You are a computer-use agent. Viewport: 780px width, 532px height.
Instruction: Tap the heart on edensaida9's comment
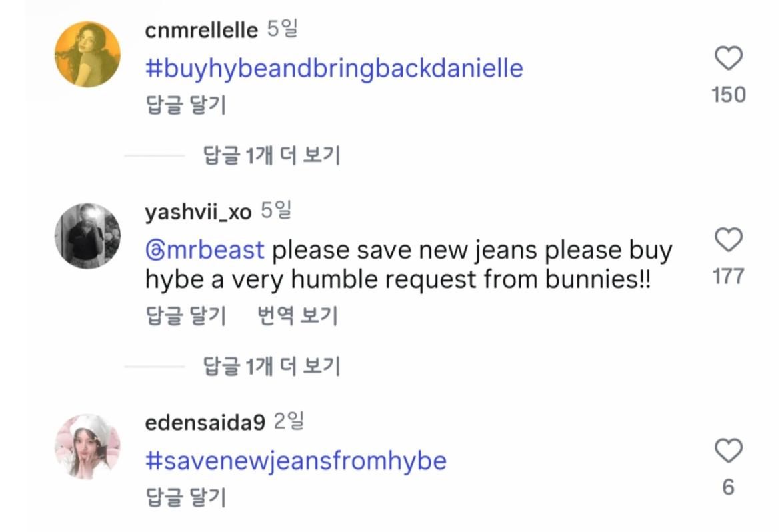click(728, 451)
